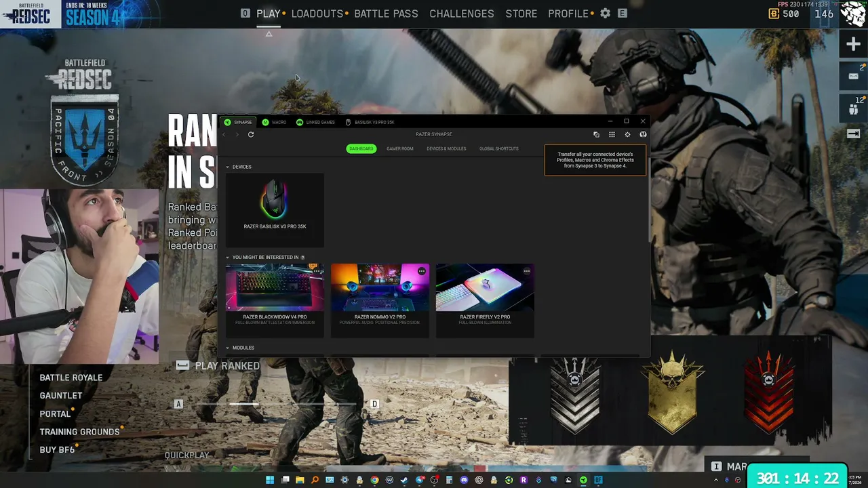Go back in Razer Synapse navigation
Viewport: 868px width, 488px height.
[224, 134]
